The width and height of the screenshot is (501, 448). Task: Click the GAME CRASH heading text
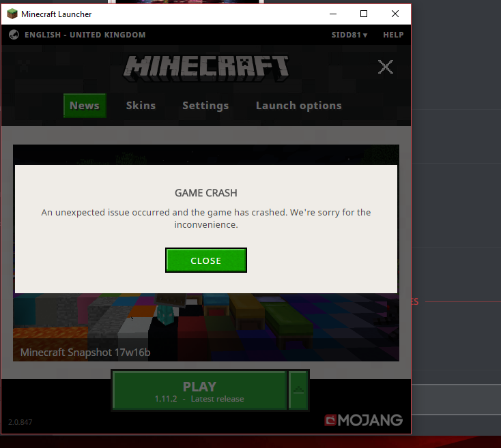click(206, 193)
